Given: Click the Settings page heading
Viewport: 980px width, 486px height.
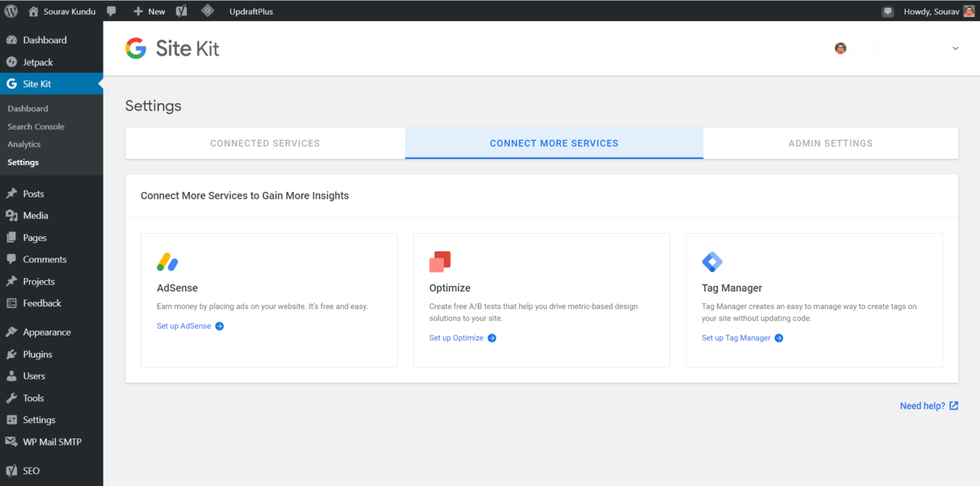Looking at the screenshot, I should click(153, 106).
